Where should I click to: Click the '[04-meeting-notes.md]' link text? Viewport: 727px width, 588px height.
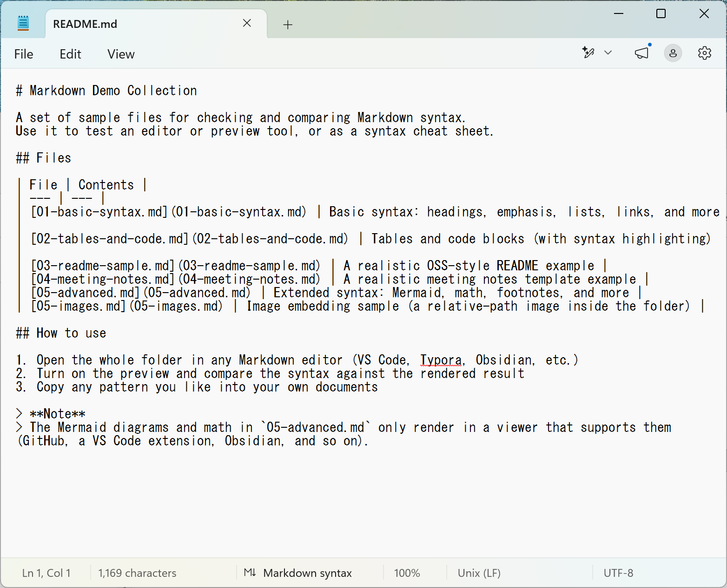coord(103,279)
